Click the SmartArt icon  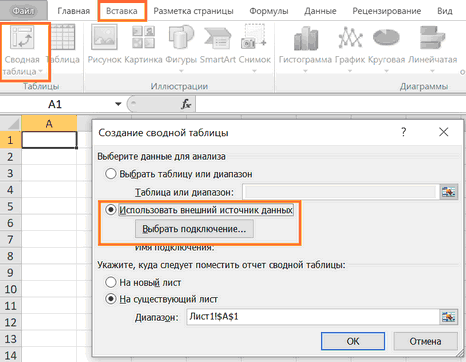click(x=218, y=39)
